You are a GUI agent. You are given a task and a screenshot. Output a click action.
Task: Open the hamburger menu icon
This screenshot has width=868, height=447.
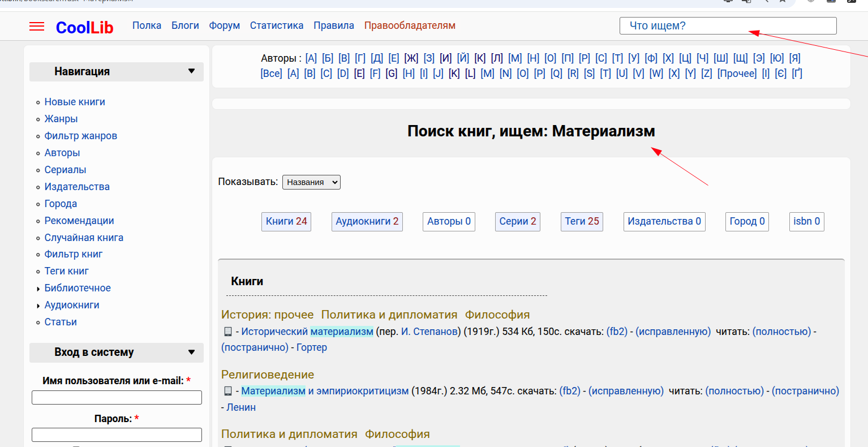37,27
